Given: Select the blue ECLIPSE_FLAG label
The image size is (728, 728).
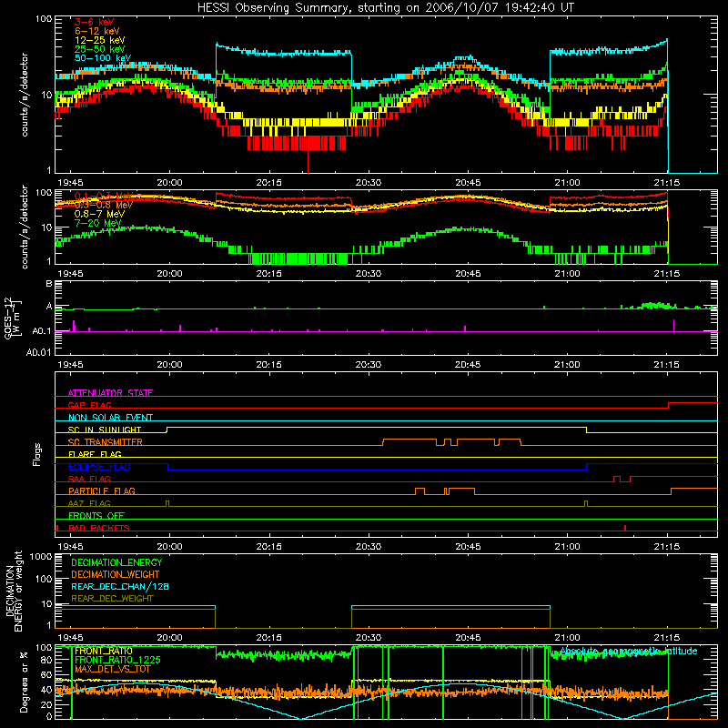Looking at the screenshot, I should 99,467.
